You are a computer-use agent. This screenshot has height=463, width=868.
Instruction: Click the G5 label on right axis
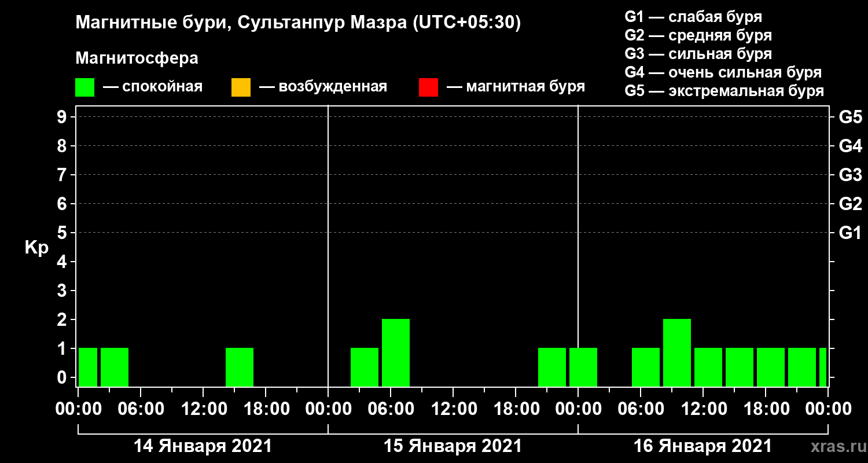[850, 117]
